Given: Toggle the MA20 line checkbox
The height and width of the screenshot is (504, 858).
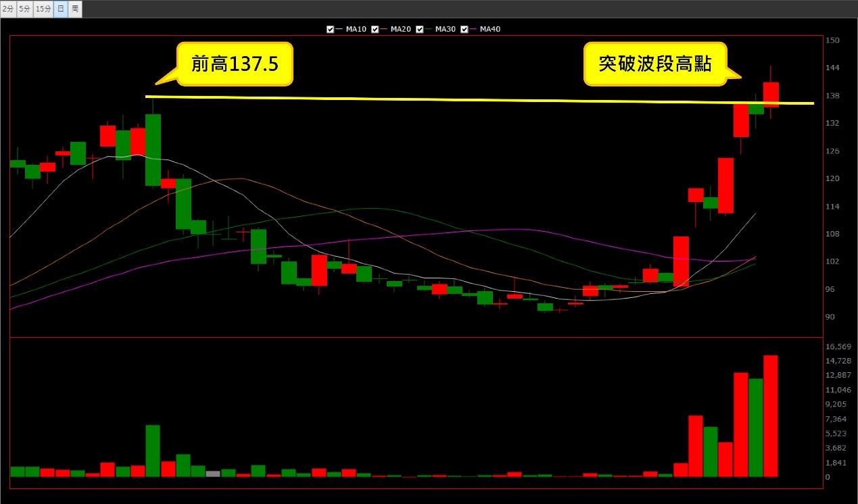Looking at the screenshot, I should (375, 30).
